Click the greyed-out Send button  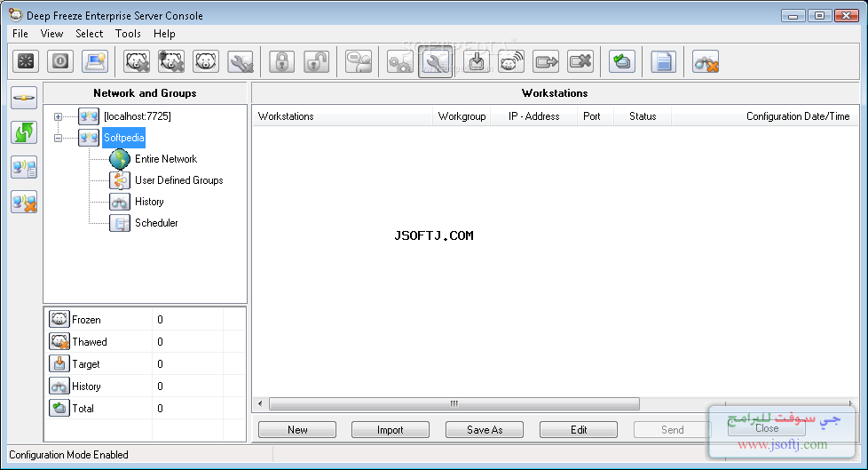pos(672,429)
